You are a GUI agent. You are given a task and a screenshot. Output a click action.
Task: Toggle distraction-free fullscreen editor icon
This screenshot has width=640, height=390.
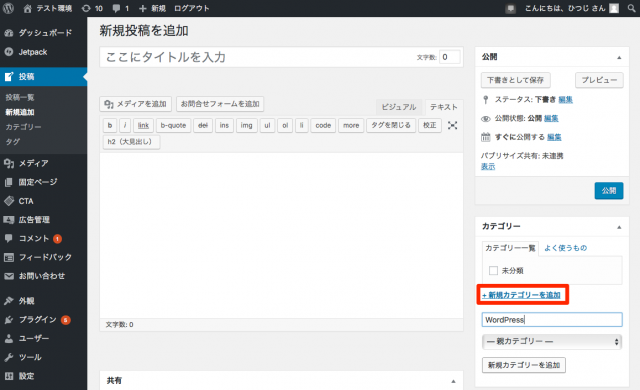(x=452, y=125)
